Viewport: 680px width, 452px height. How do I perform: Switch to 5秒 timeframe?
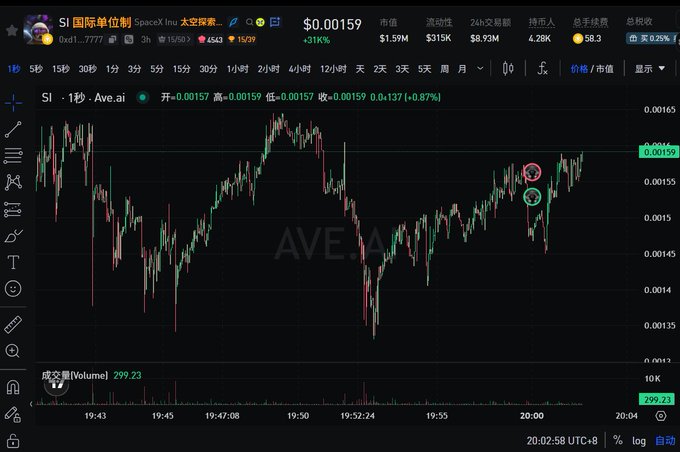click(x=36, y=69)
